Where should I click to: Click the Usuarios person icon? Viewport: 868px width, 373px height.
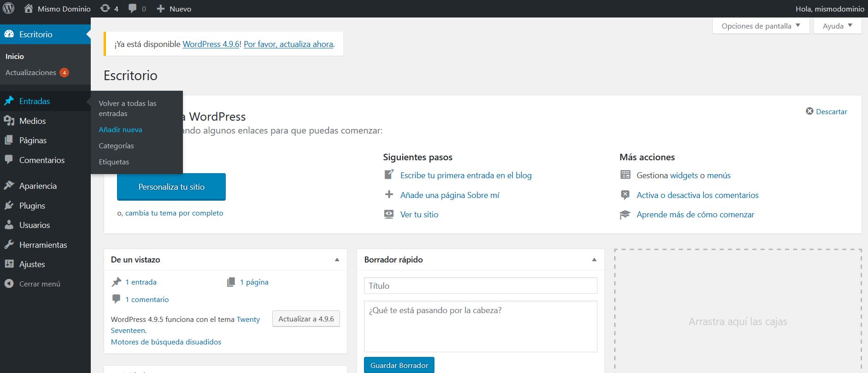pyautogui.click(x=9, y=225)
